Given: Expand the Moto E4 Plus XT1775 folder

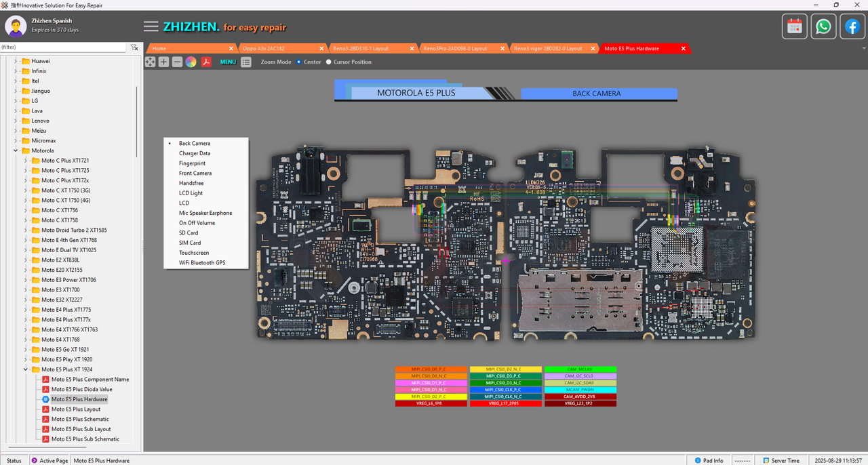Looking at the screenshot, I should [x=26, y=310].
